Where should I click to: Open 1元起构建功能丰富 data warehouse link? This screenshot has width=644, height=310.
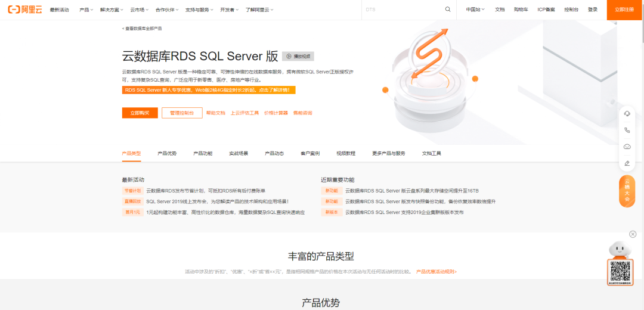tap(225, 212)
